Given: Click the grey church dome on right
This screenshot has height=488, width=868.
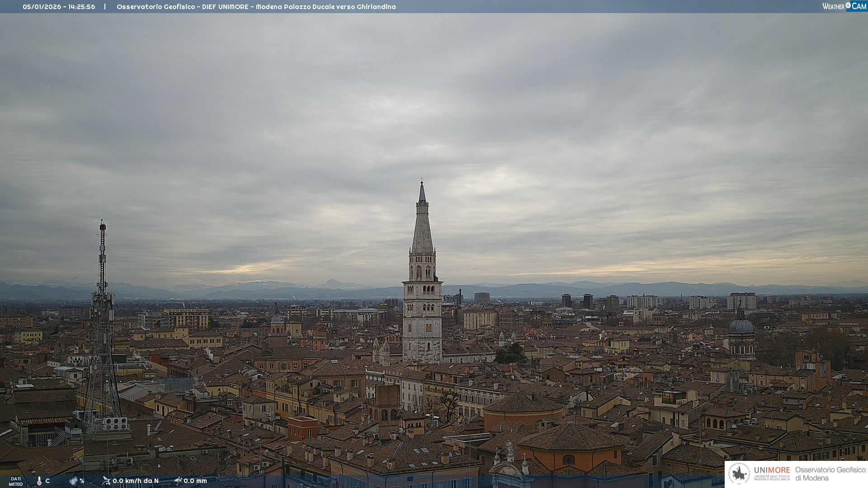Looking at the screenshot, I should (x=741, y=326).
